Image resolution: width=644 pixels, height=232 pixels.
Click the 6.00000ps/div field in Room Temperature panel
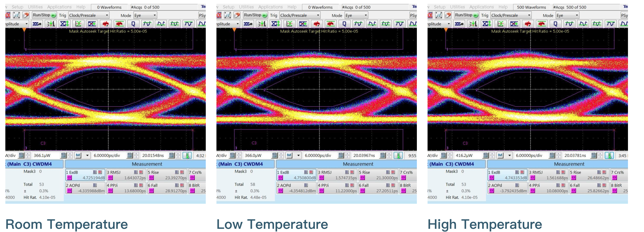109,155
